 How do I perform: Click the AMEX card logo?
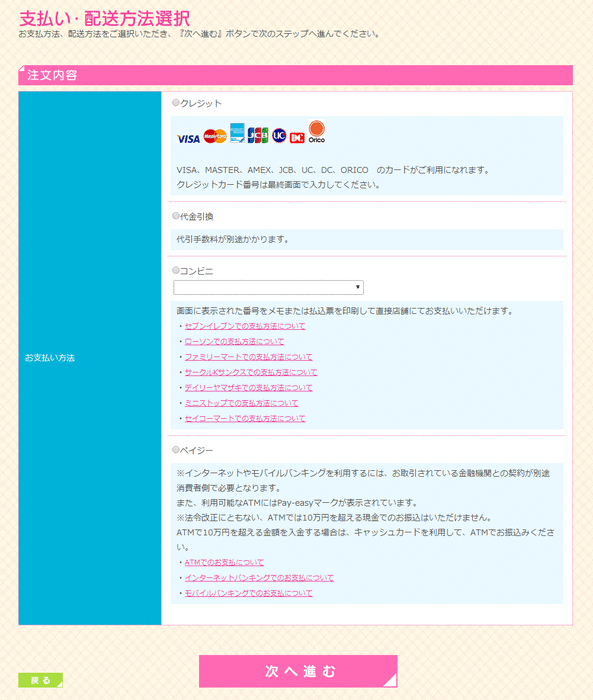point(237,133)
